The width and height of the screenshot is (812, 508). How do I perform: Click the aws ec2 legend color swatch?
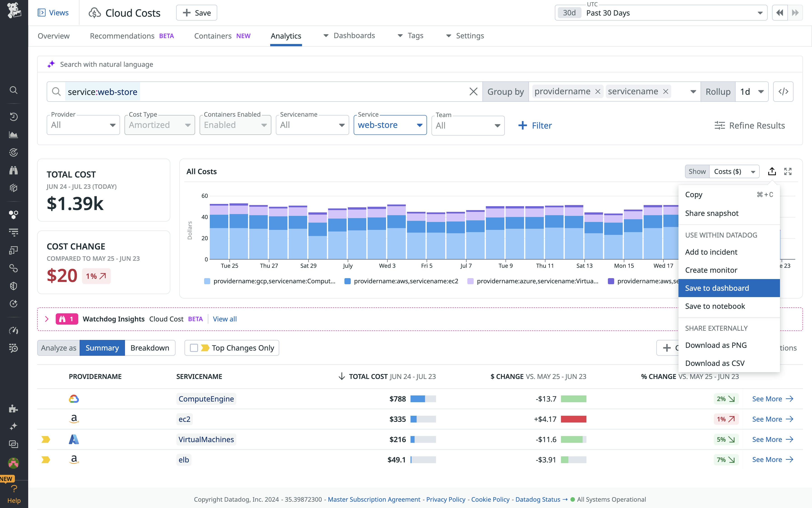(348, 281)
